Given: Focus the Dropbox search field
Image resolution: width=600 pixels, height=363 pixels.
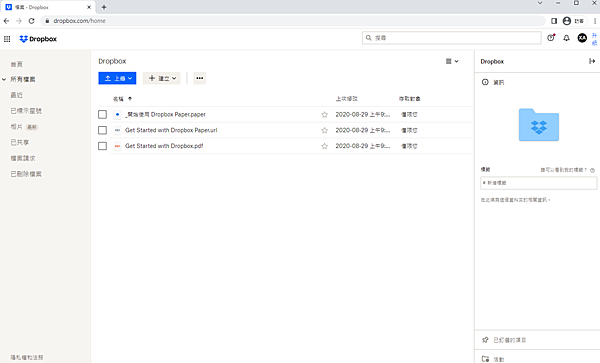Looking at the screenshot, I should point(452,37).
